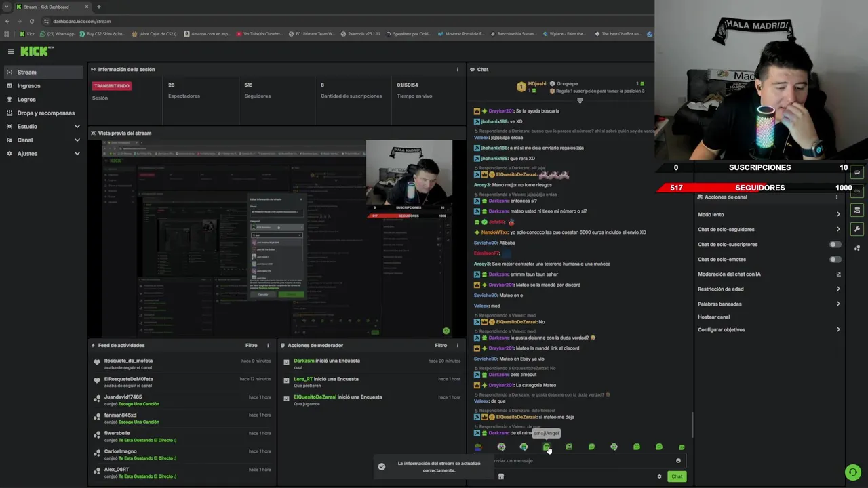868x488 pixels.
Task: Click the Kick logo in the header
Action: coord(36,52)
